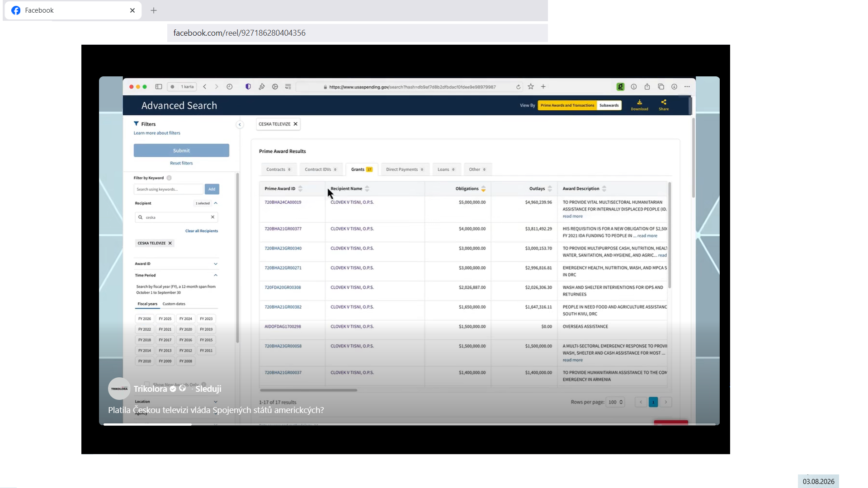Click the Download icon in Advanced Search header
The image size is (868, 488).
[x=639, y=105]
